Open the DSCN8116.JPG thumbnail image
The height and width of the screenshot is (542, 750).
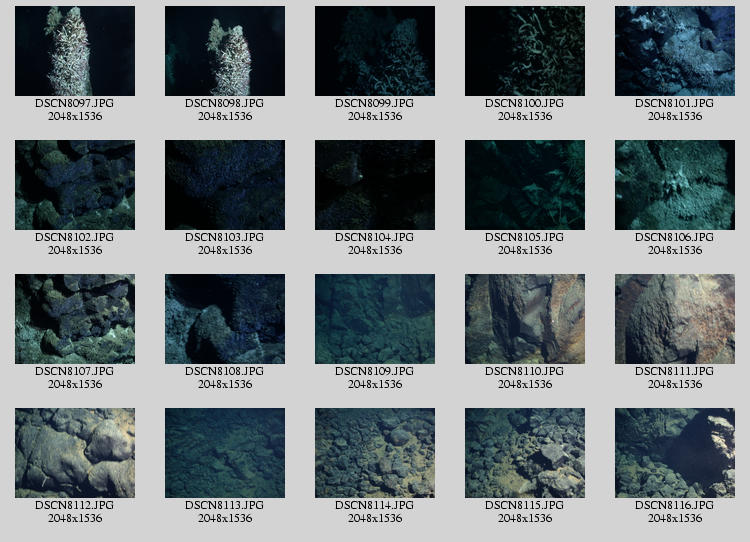(x=675, y=453)
